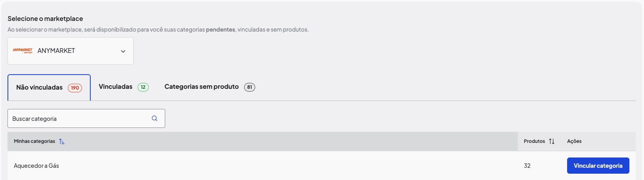Click the search magnifier icon
The height and width of the screenshot is (180, 644).
tap(155, 118)
